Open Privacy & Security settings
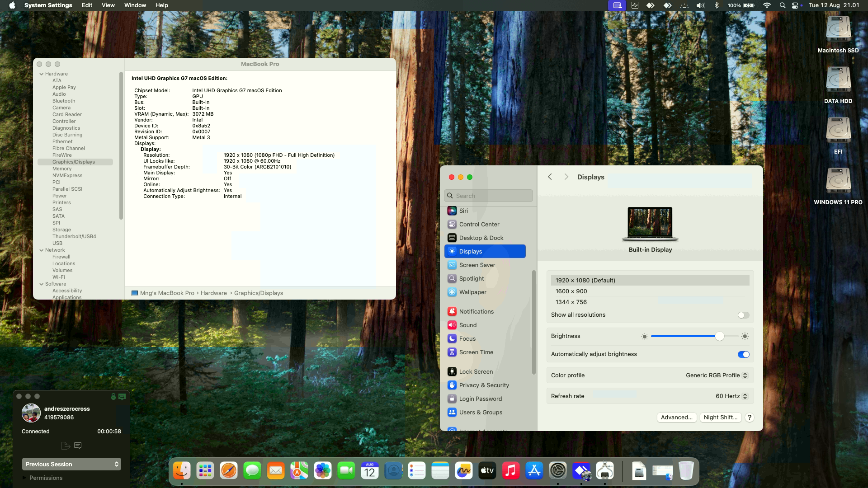 pyautogui.click(x=484, y=385)
